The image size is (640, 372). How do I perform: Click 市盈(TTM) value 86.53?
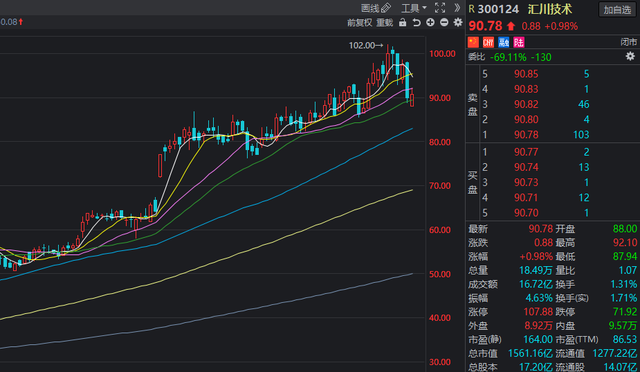point(624,339)
